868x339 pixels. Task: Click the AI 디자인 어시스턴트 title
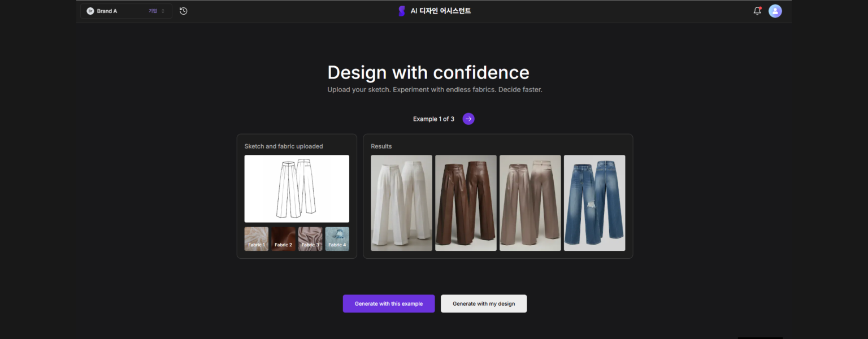[440, 11]
